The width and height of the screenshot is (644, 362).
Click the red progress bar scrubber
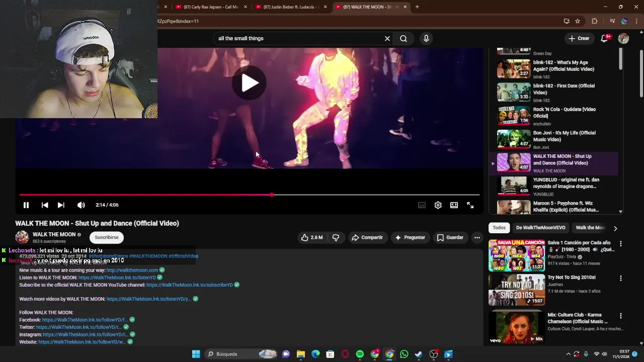point(272,195)
